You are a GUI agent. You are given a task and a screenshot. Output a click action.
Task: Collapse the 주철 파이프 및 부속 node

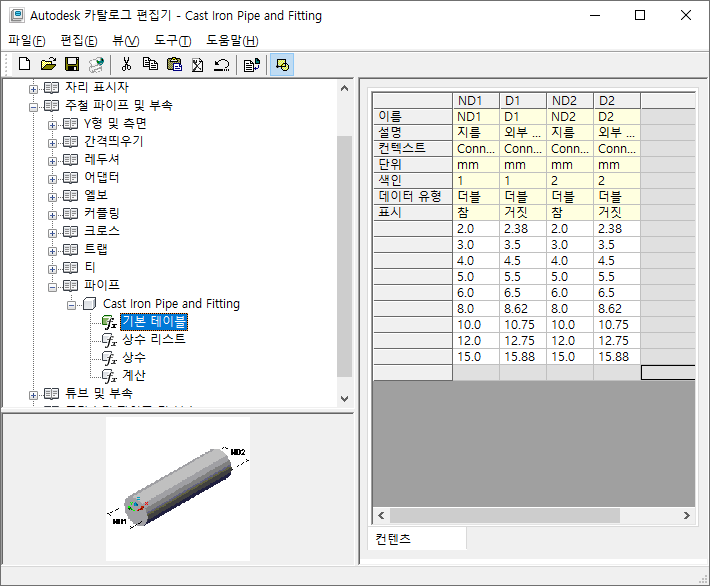(x=33, y=107)
